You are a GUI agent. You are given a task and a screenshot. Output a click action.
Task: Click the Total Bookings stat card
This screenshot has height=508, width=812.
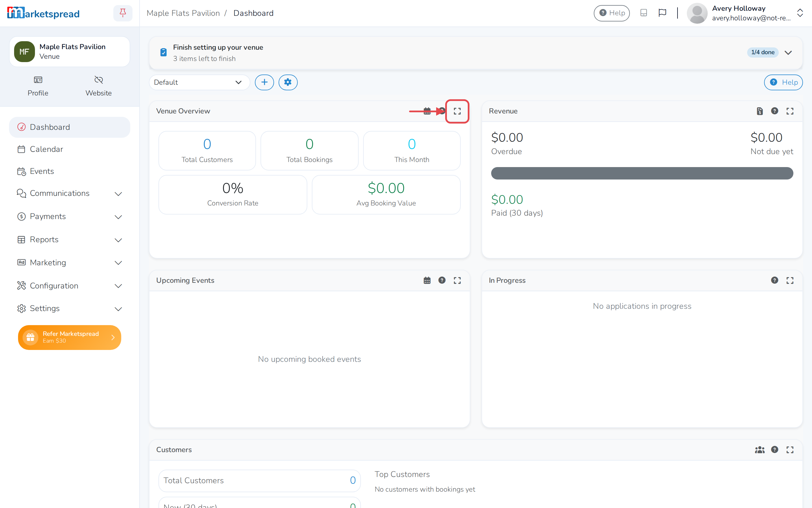tap(309, 151)
